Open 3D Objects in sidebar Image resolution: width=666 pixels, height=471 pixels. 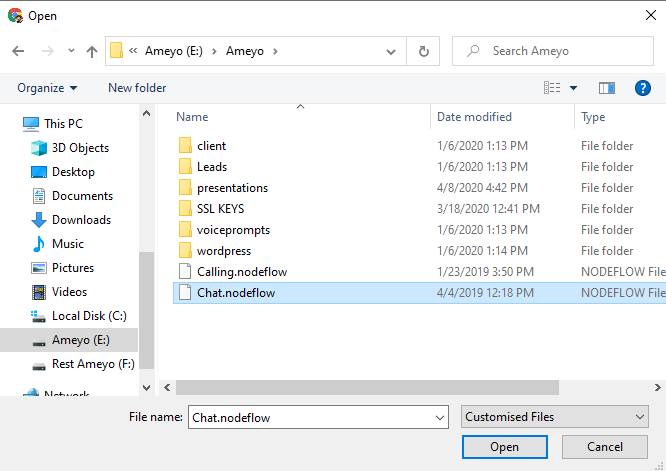(x=70, y=148)
